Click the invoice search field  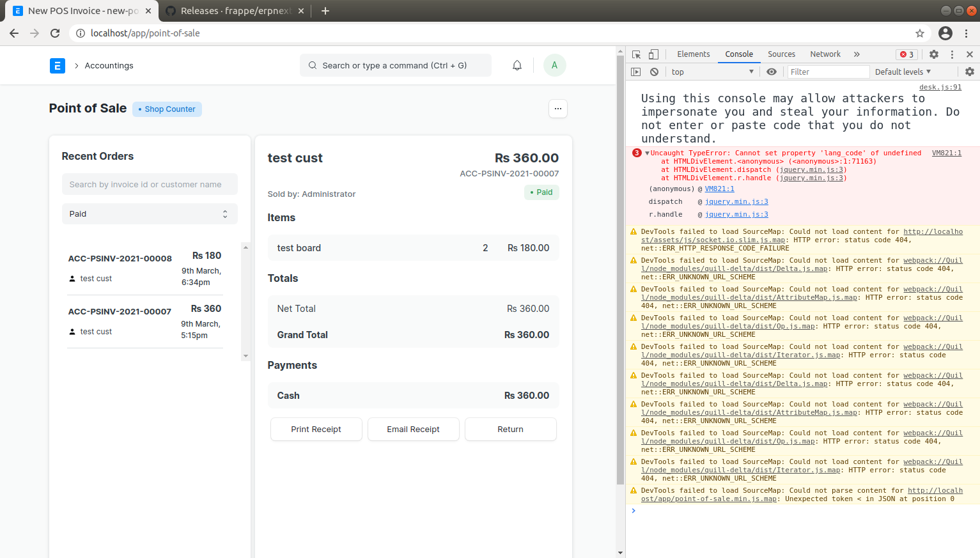149,184
